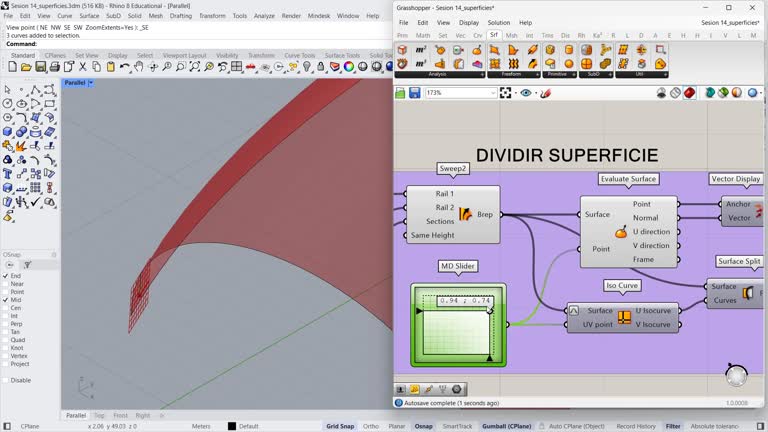The image size is (768, 432).
Task: Click the Evaluate Surface component icon
Action: pos(621,232)
